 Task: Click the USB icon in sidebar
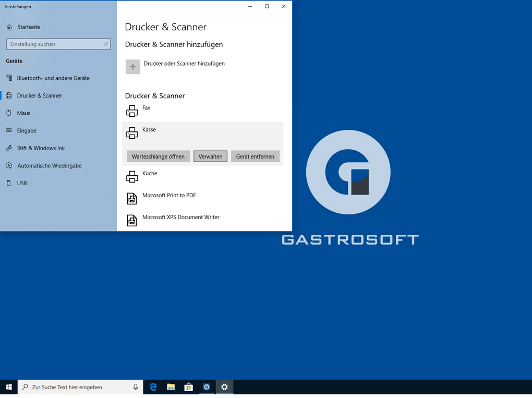9,183
